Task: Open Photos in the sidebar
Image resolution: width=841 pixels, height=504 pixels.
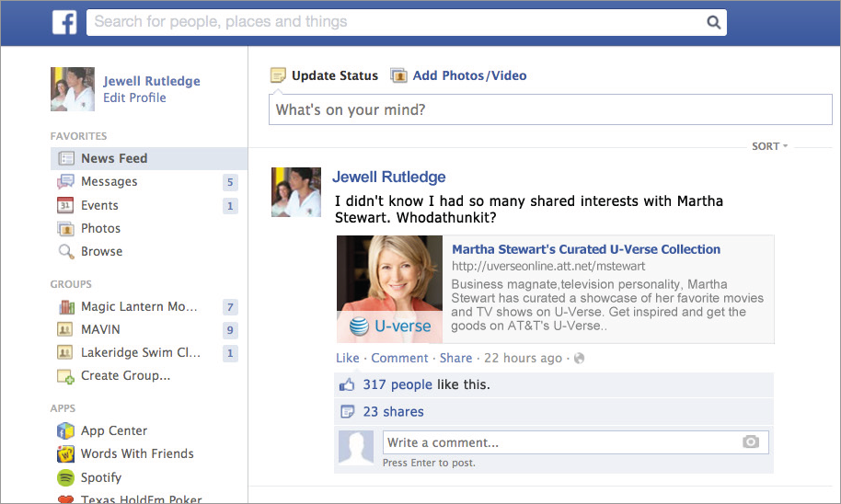Action: pyautogui.click(x=100, y=228)
